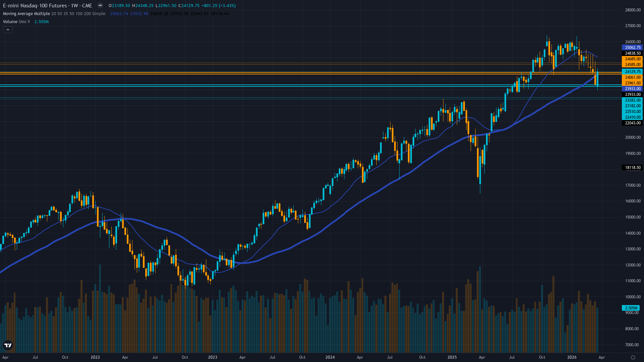644x362 pixels.
Task: Click the 18118.44 moving average value in legend
Action: coord(220,14)
